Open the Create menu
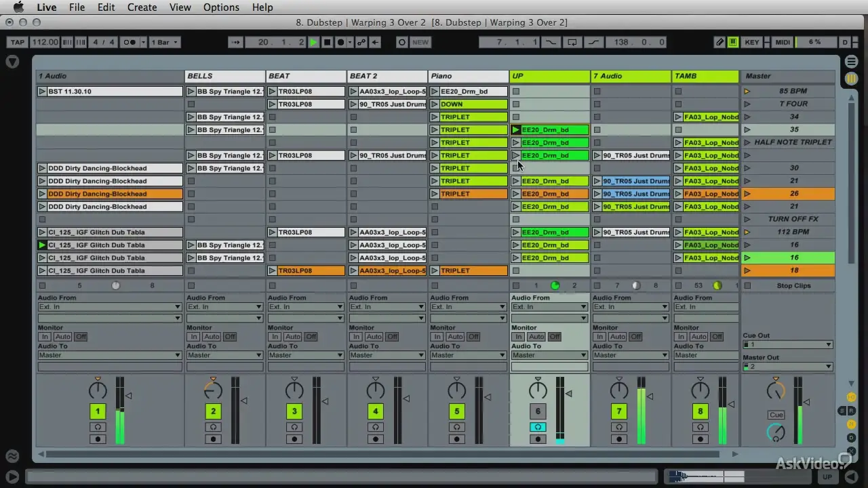Viewport: 868px width, 488px height. point(142,7)
